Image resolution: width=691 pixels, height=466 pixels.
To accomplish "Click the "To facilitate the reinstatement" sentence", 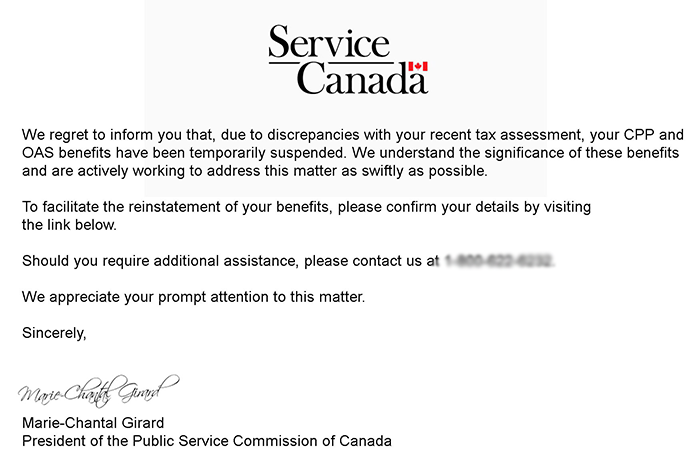I will click(306, 216).
